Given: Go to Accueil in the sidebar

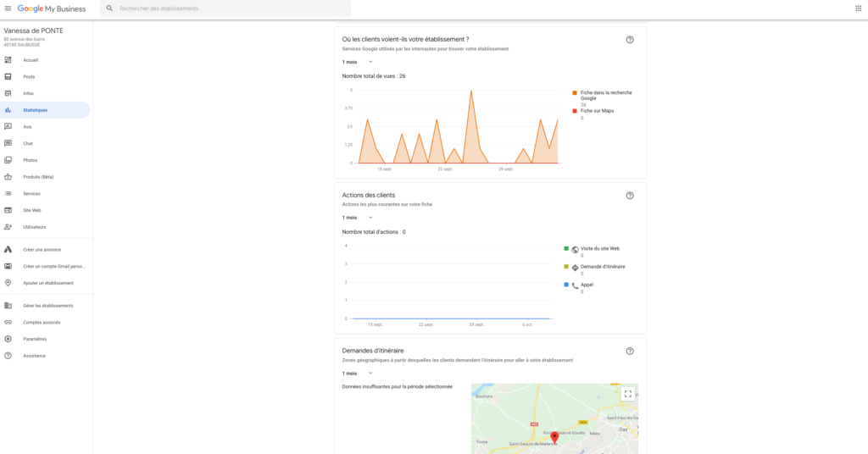Looking at the screenshot, I should pyautogui.click(x=31, y=60).
